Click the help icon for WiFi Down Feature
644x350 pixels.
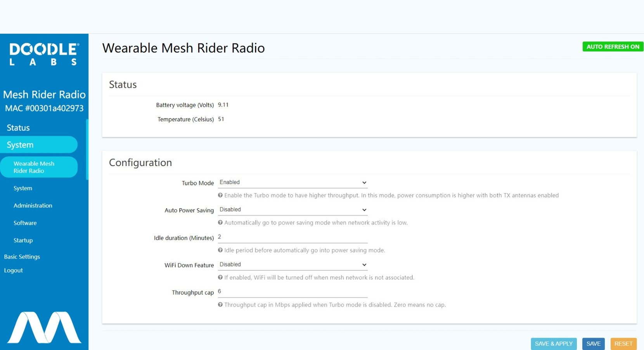220,277
